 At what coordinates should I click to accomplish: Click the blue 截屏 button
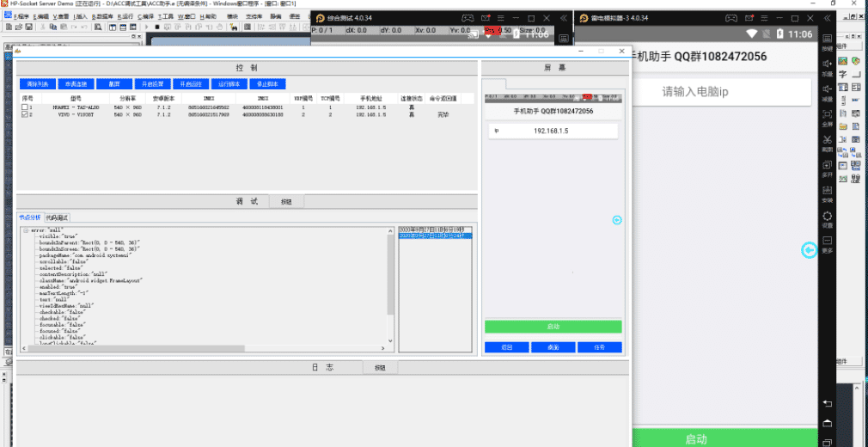[114, 84]
